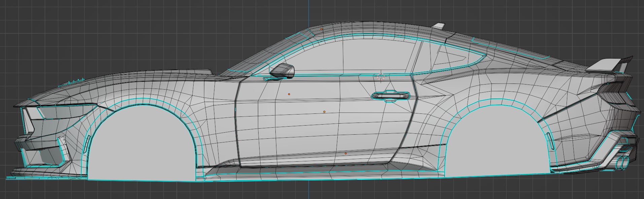Select the origin dot on the upper door panel

click(289, 94)
